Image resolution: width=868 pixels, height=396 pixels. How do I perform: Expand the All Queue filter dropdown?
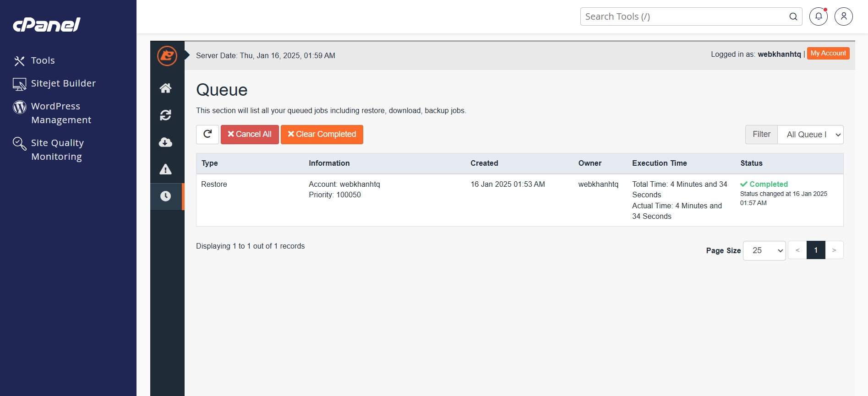[810, 135]
